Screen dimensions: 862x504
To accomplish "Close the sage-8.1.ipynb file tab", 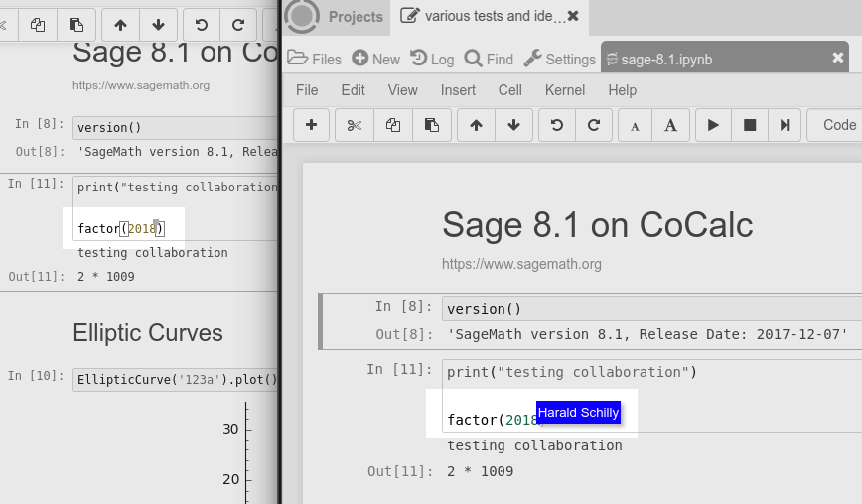I will [838, 59].
